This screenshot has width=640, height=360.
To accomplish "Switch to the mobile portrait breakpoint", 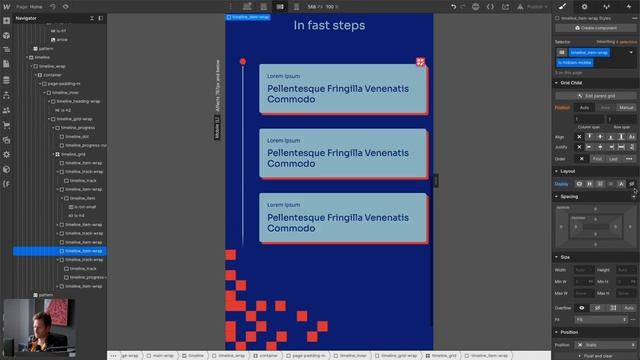I will 296,7.
